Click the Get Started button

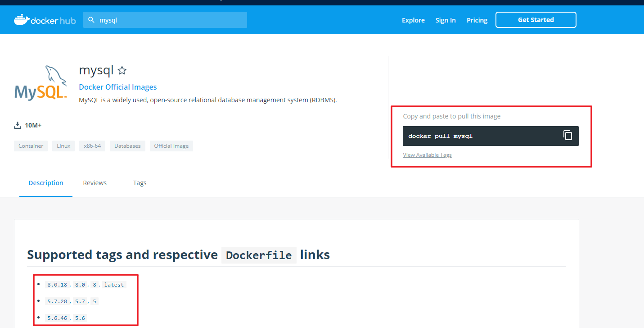[536, 20]
